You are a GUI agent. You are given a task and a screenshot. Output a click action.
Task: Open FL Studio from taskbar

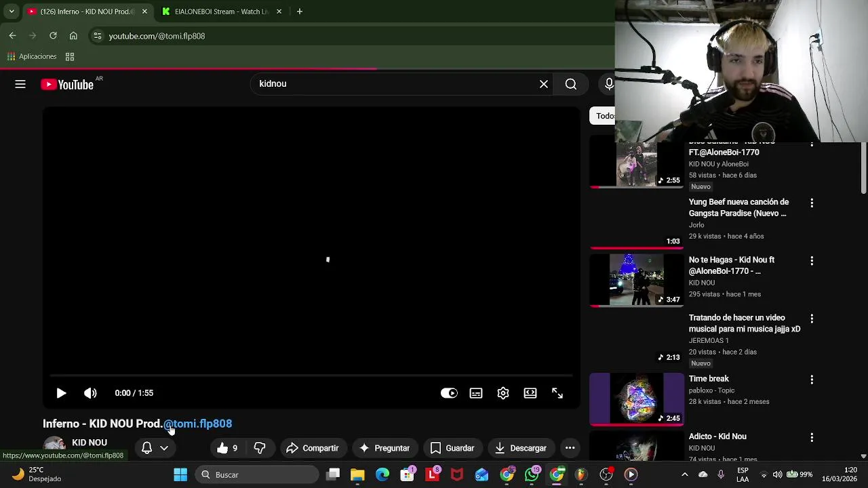point(581,474)
